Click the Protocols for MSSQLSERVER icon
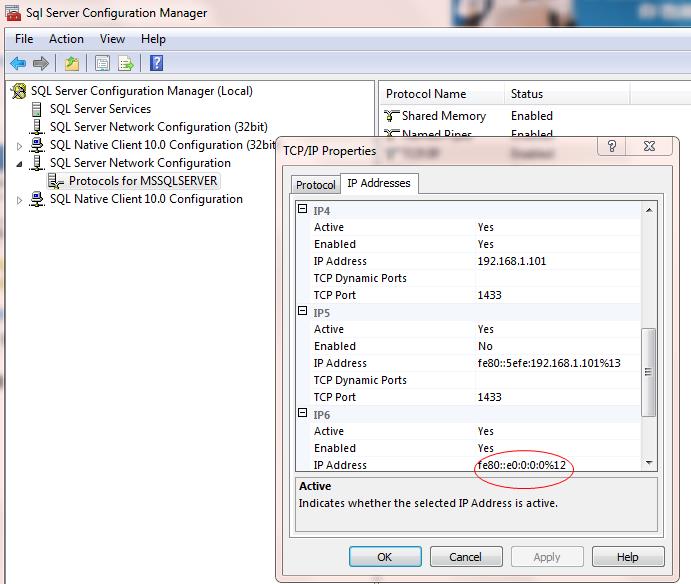691x584 pixels. point(56,181)
